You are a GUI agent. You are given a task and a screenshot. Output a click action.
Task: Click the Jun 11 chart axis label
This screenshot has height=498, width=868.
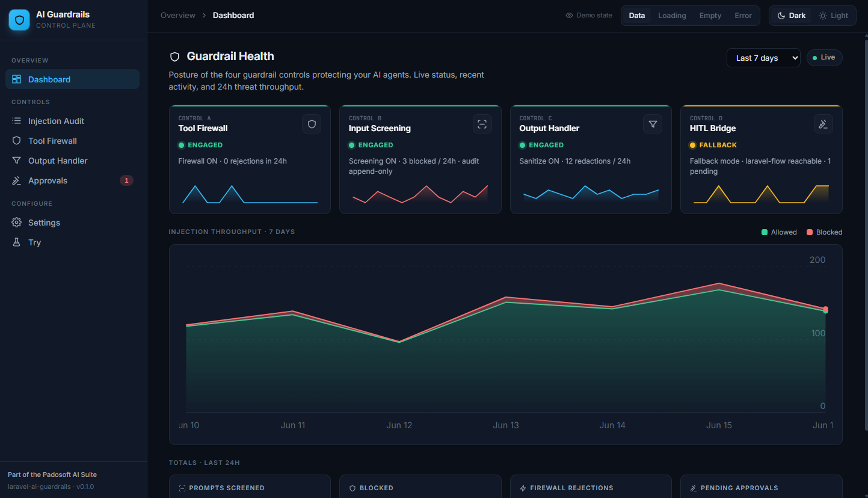[293, 425]
